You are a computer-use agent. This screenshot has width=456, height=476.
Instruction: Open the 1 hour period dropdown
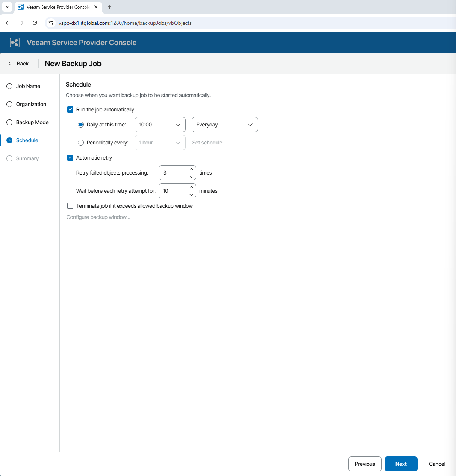160,143
